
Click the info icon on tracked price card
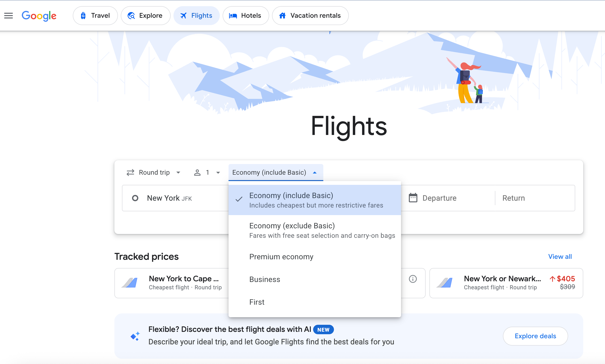pos(413,279)
